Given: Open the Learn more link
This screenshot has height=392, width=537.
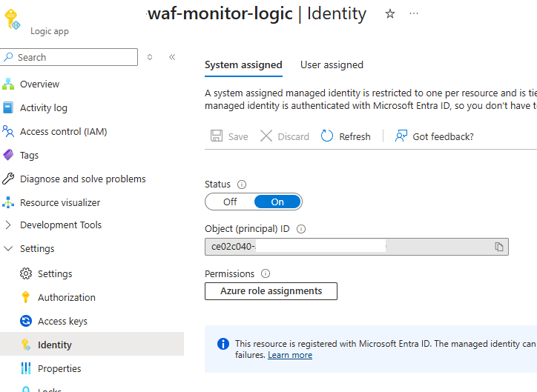Looking at the screenshot, I should click(290, 356).
